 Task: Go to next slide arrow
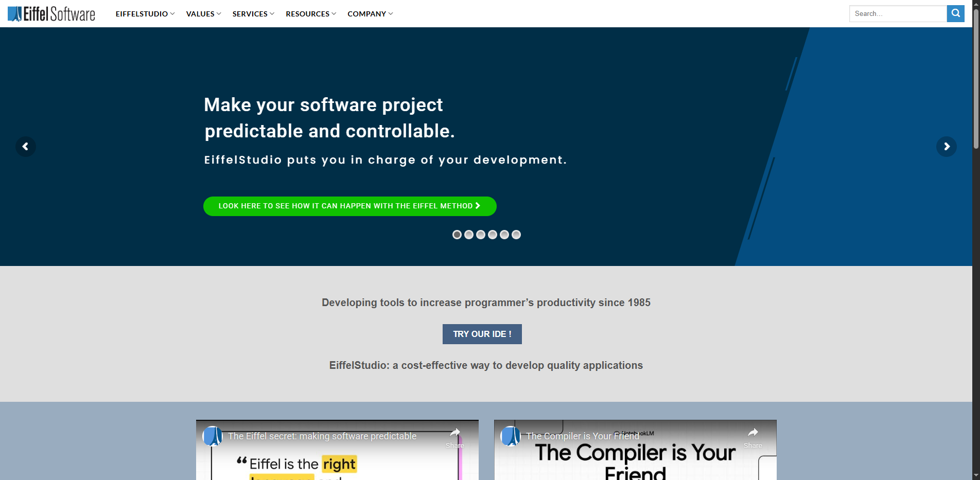click(946, 147)
